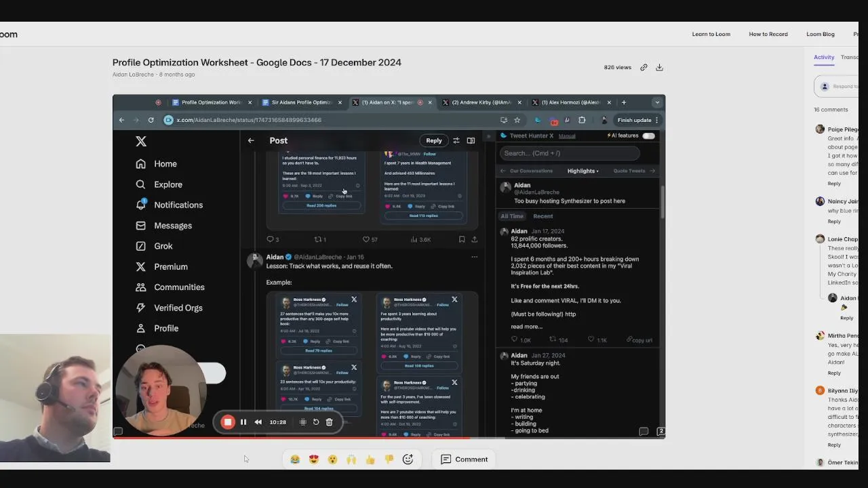
Task: Click the Tweet Hunter panel scrollbar
Action: pyautogui.click(x=663, y=201)
